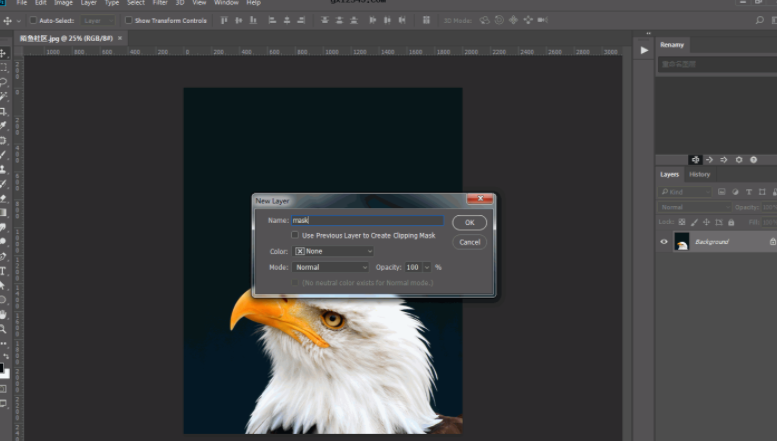Close the document tab at 25% RGB
Image resolution: width=777 pixels, height=441 pixels.
click(x=120, y=38)
